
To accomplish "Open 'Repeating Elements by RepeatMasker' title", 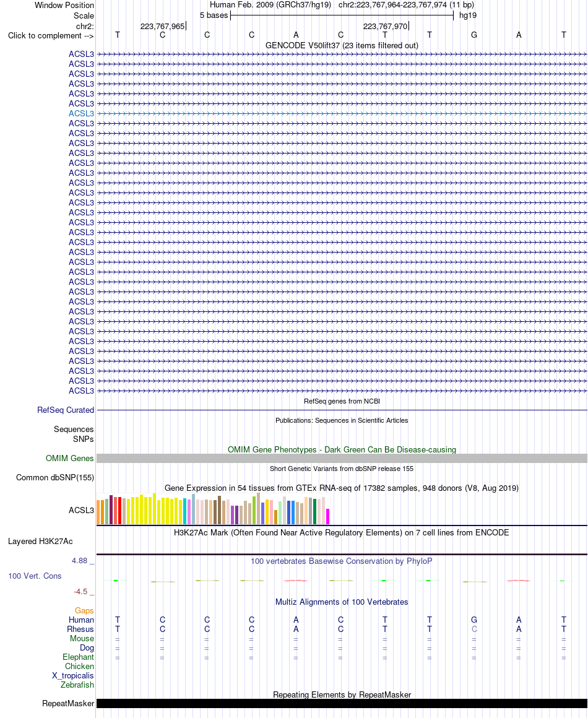I will point(342,694).
